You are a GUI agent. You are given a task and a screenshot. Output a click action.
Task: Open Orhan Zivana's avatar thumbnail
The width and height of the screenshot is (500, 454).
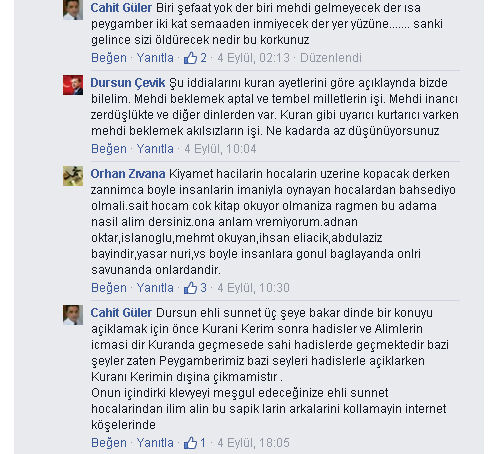click(x=73, y=176)
